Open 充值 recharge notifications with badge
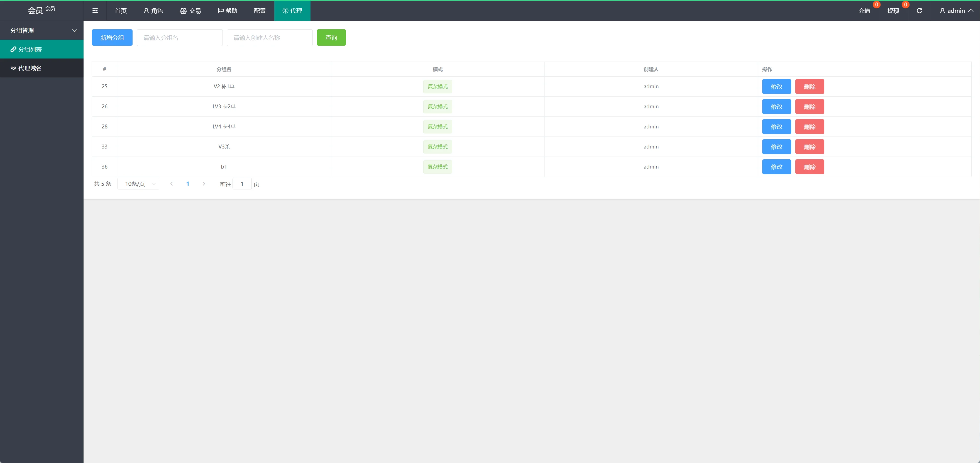 (x=864, y=11)
